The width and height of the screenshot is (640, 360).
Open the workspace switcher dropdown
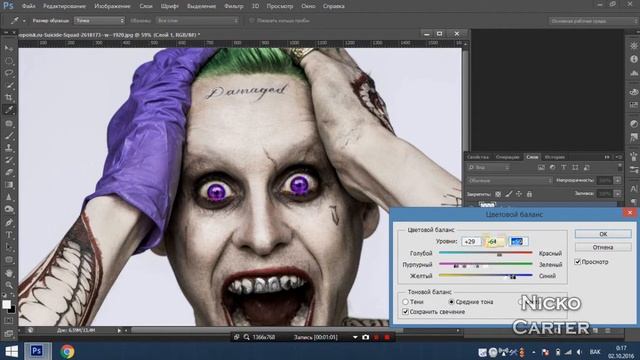click(592, 20)
